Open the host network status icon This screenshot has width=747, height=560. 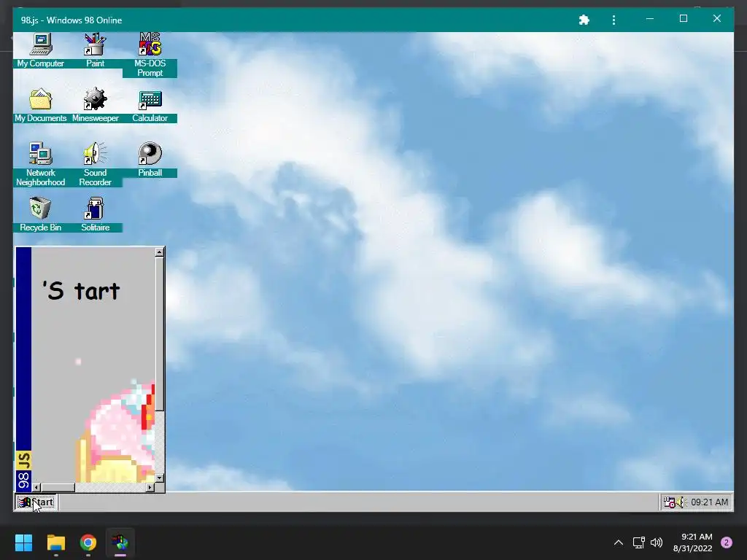click(638, 542)
